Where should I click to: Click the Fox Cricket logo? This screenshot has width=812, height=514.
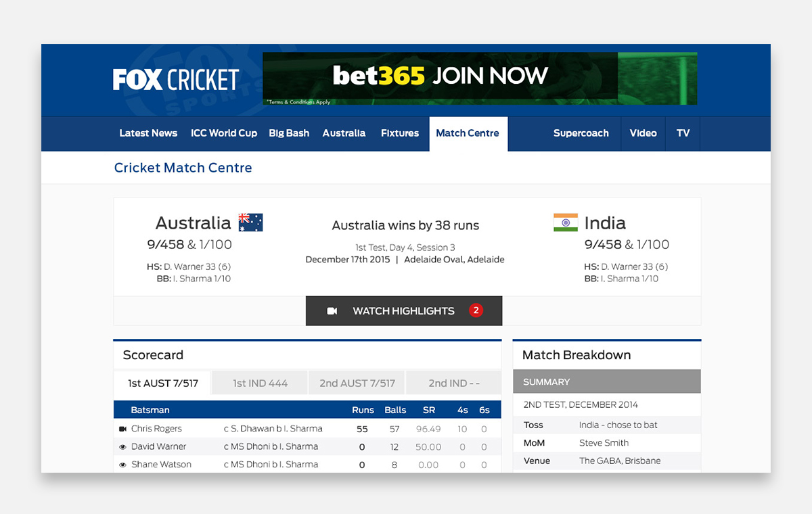coord(176,80)
